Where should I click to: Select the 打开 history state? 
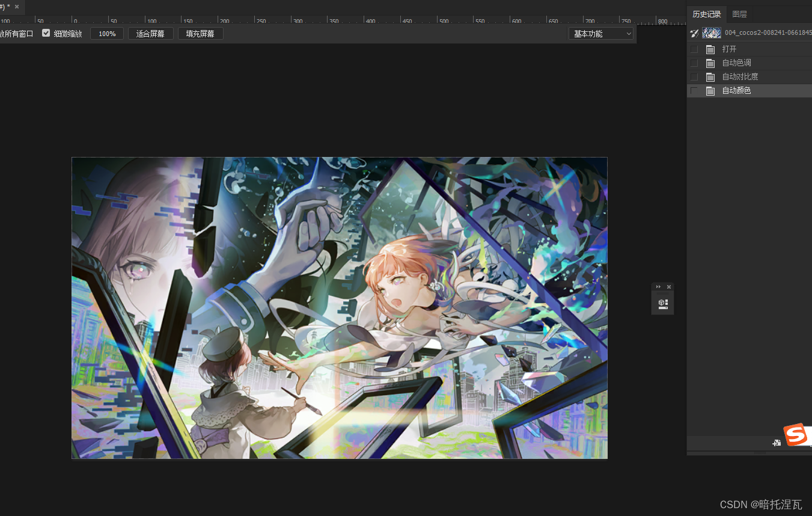point(749,49)
